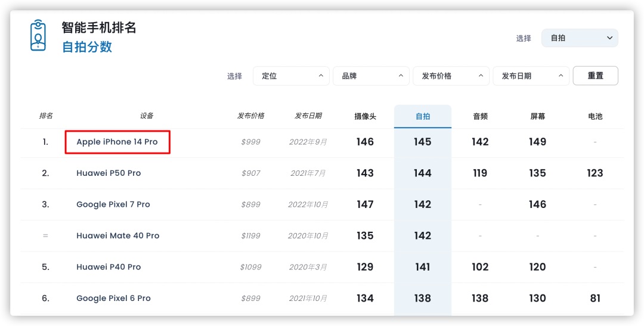Click the $999 launch price cell
This screenshot has width=644, height=326.
250,142
